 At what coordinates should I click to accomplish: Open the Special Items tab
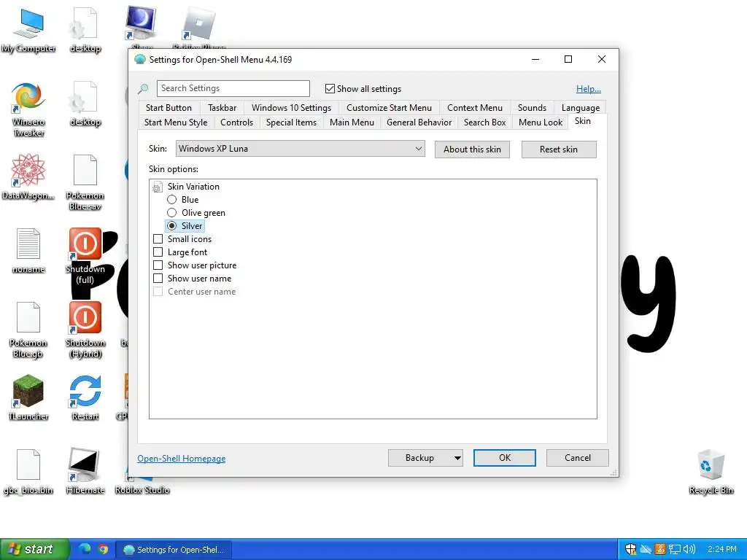click(291, 122)
